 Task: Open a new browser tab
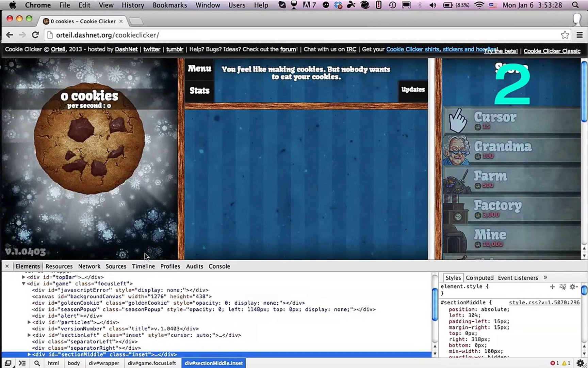(136, 21)
